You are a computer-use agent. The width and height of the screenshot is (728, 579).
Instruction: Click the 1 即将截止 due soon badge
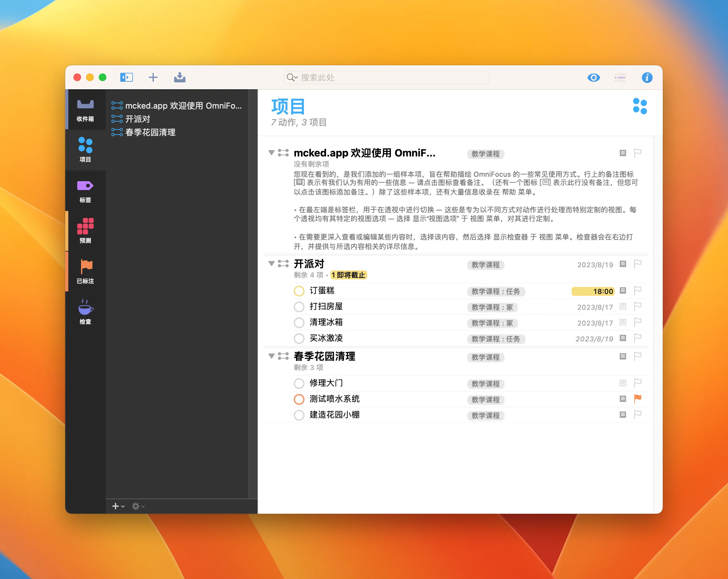pyautogui.click(x=348, y=275)
